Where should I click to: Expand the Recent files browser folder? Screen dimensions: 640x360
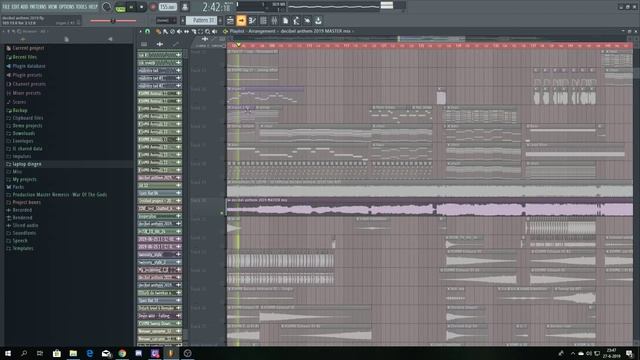[21, 57]
